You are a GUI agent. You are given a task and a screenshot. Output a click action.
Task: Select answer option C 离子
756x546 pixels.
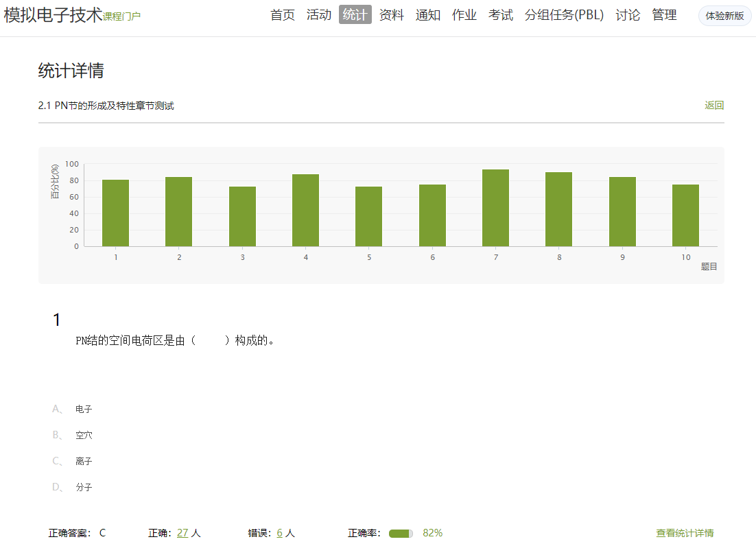(x=84, y=462)
